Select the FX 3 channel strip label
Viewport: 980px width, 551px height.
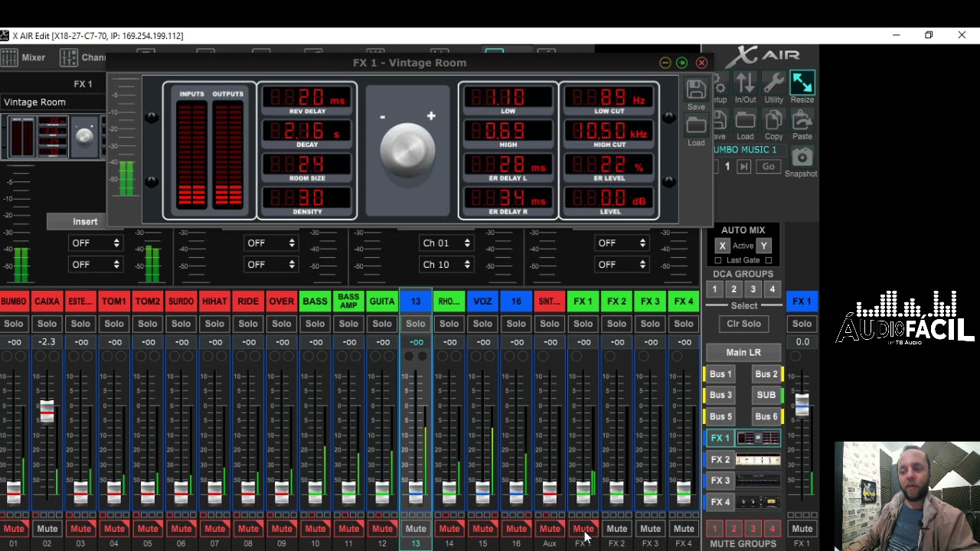click(x=650, y=302)
